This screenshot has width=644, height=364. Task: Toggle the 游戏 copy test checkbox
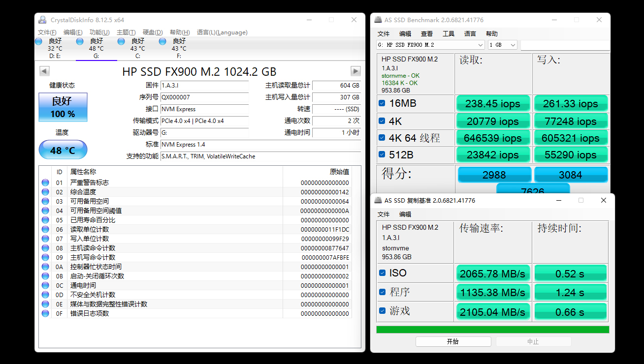(383, 311)
